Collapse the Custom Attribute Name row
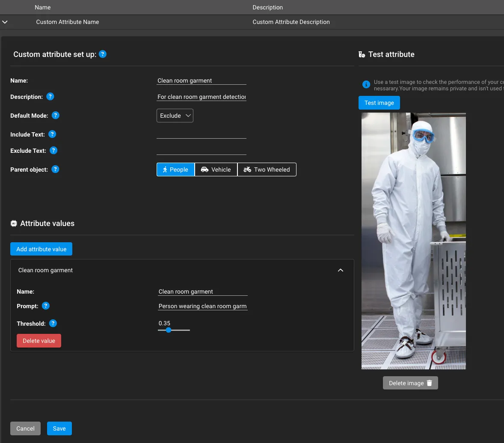This screenshot has height=443, width=504. [x=5, y=22]
